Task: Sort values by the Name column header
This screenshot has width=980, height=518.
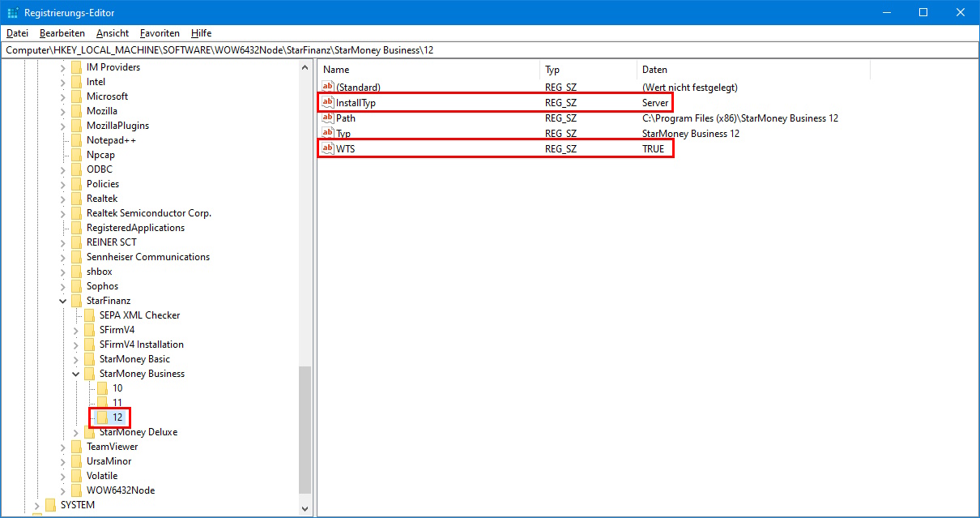Action: point(428,70)
